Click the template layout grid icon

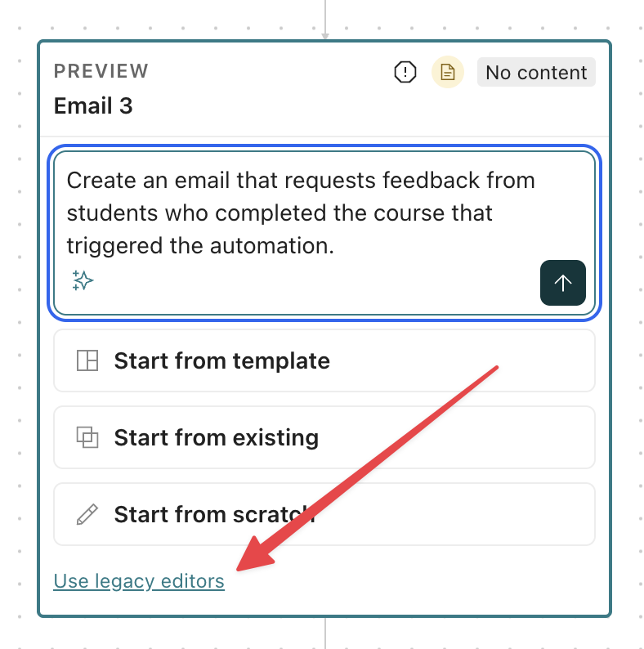[87, 360]
